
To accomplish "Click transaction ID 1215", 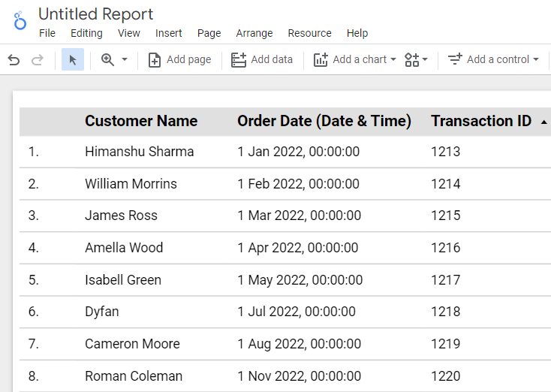I will click(x=446, y=216).
